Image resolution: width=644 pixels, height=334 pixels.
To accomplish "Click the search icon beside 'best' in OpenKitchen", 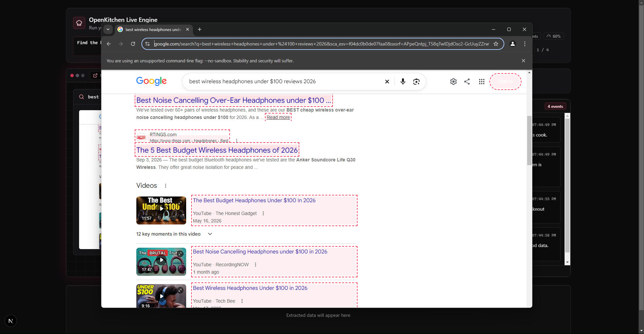I will click(x=81, y=97).
